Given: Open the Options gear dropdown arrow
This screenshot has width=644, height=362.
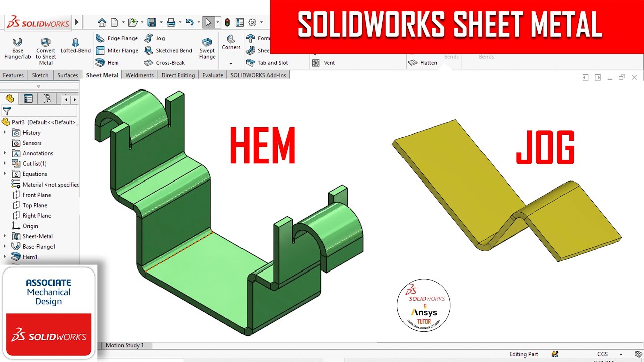Looking at the screenshot, I should click(x=261, y=23).
